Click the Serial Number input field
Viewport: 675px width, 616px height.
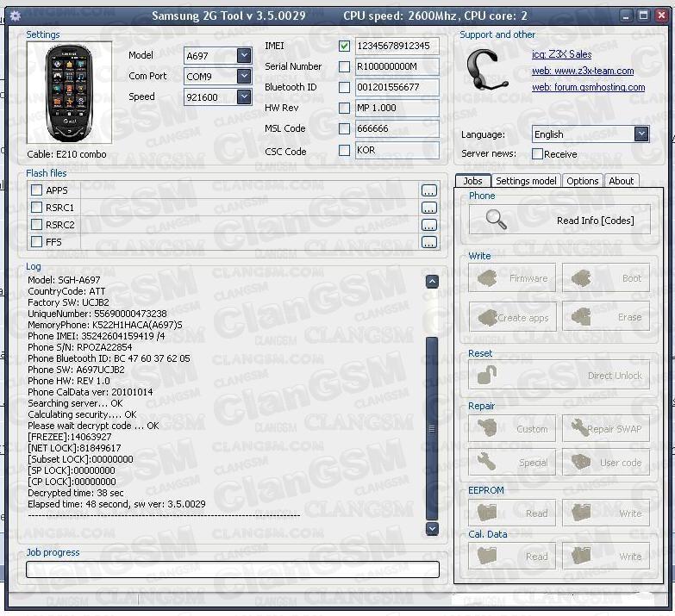tap(397, 66)
